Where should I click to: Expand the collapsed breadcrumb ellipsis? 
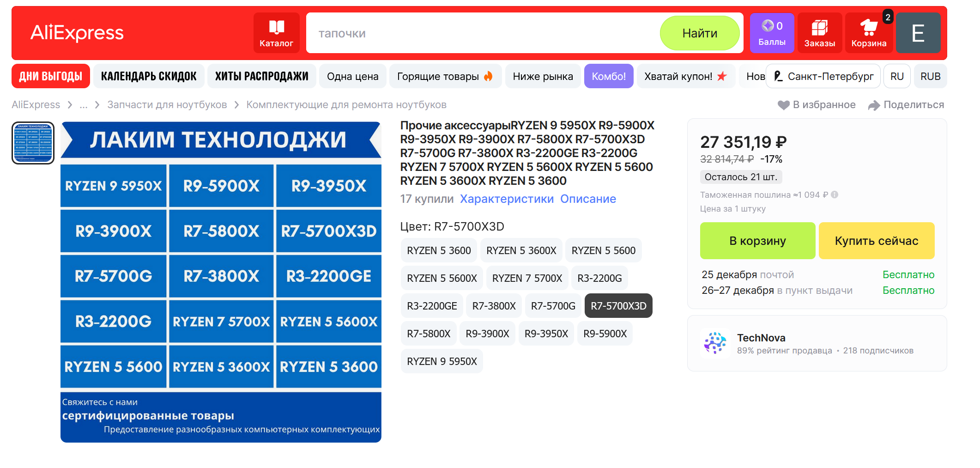[x=84, y=105]
